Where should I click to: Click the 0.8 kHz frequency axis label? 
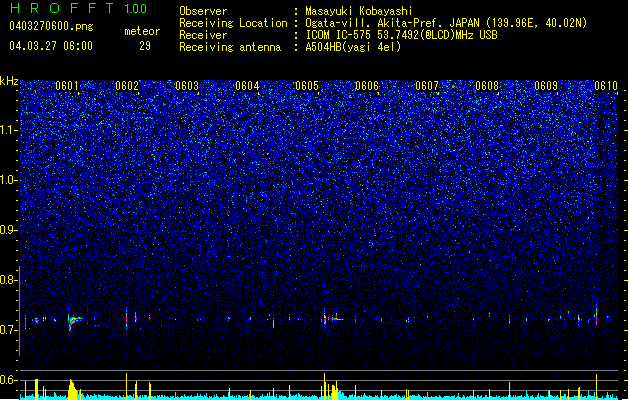point(9,280)
